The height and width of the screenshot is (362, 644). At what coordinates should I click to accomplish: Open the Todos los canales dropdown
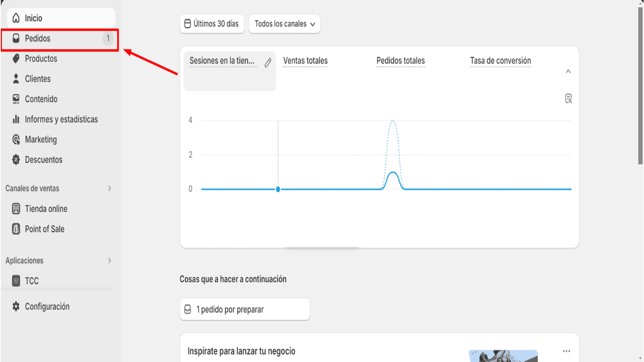284,24
